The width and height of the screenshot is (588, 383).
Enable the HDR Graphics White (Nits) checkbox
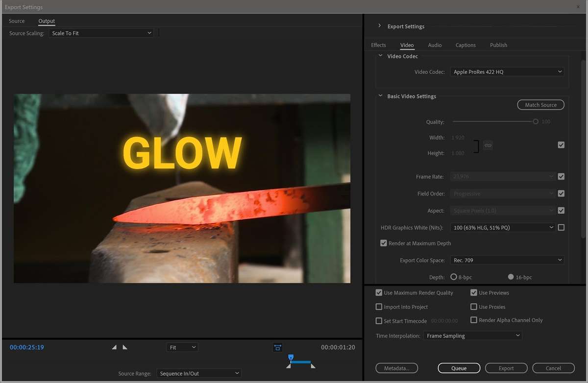click(561, 227)
